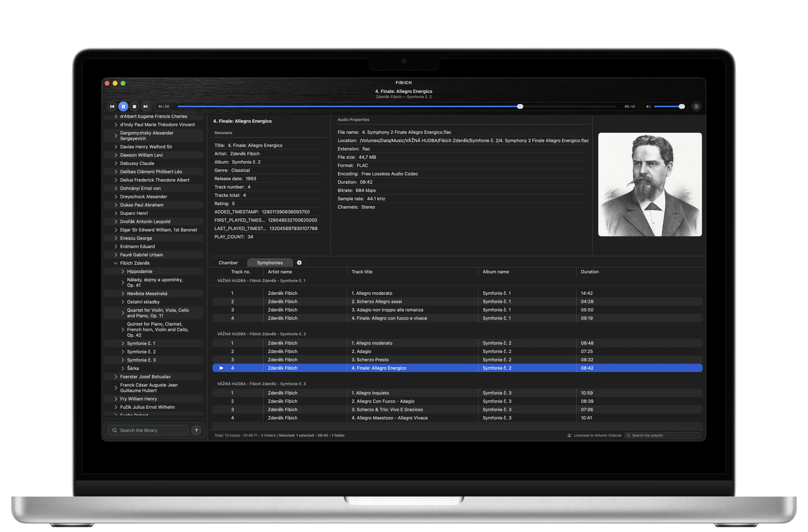Collapse the Fibich Zdeněk tree node
Image resolution: width=808 pixels, height=532 pixels.
click(115, 263)
